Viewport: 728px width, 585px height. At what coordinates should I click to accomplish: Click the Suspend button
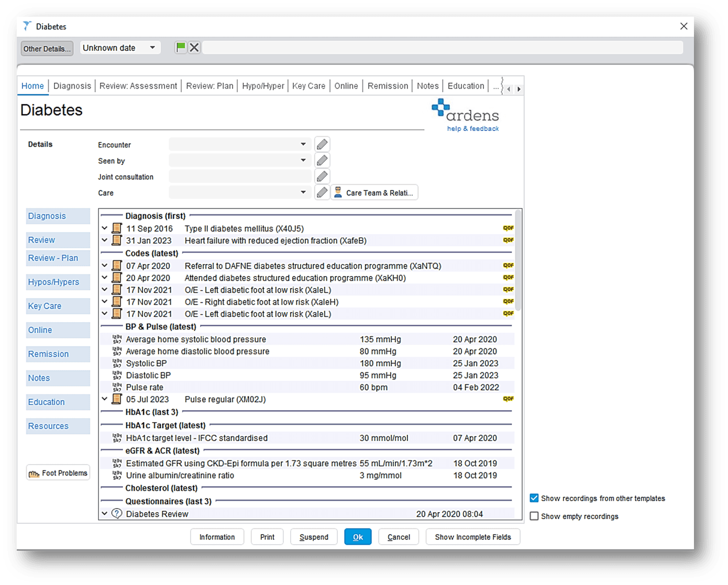[x=314, y=537]
